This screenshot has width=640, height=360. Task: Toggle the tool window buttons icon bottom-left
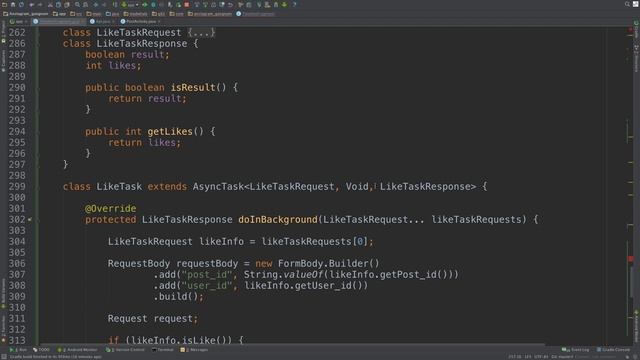[x=4, y=356]
